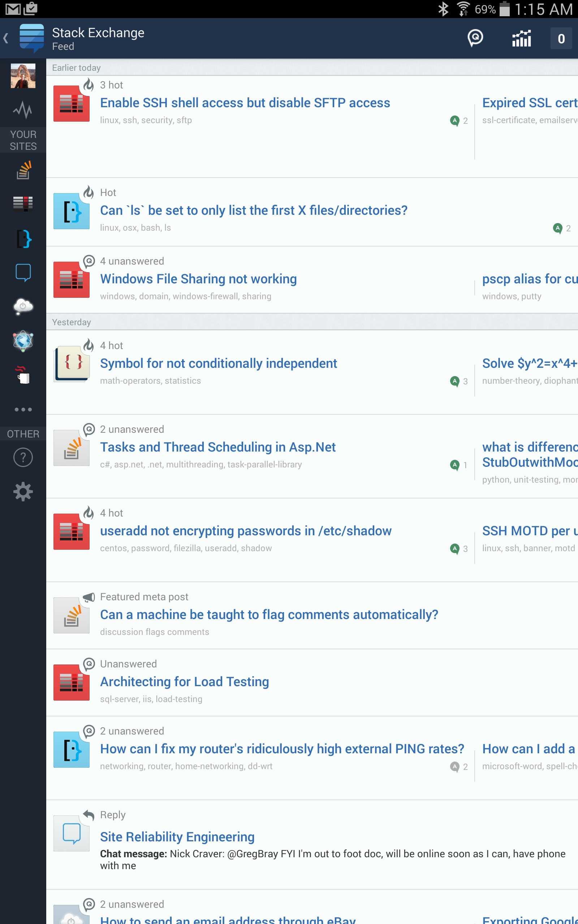The image size is (578, 924).
Task: Open the 'what is difference' StubOutwithMock question
Action: (x=530, y=455)
